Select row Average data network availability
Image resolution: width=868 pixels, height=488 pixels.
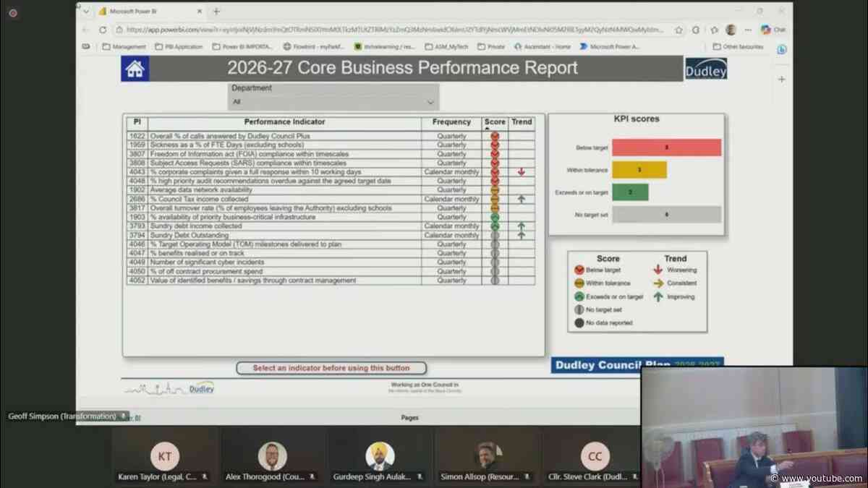(x=331, y=190)
